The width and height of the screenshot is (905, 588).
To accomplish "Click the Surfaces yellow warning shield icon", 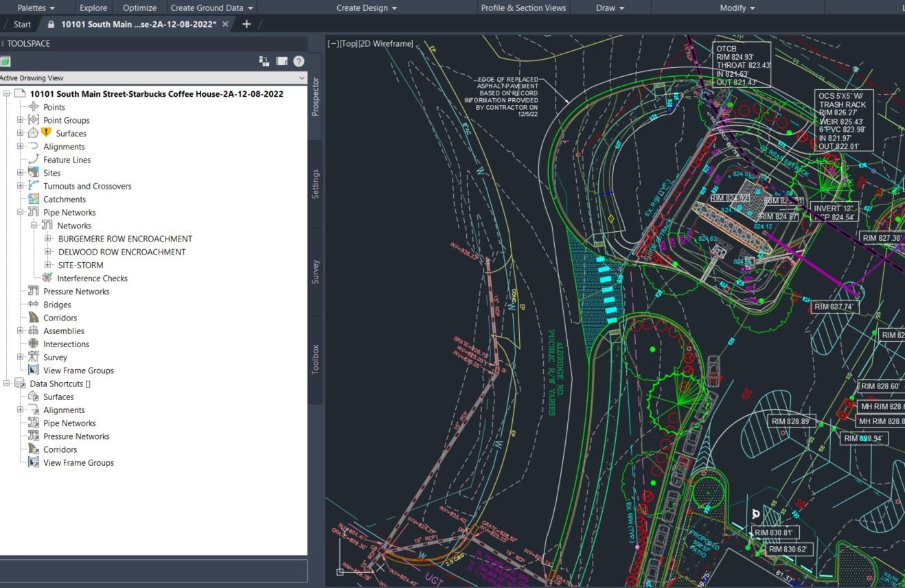I will (x=46, y=132).
